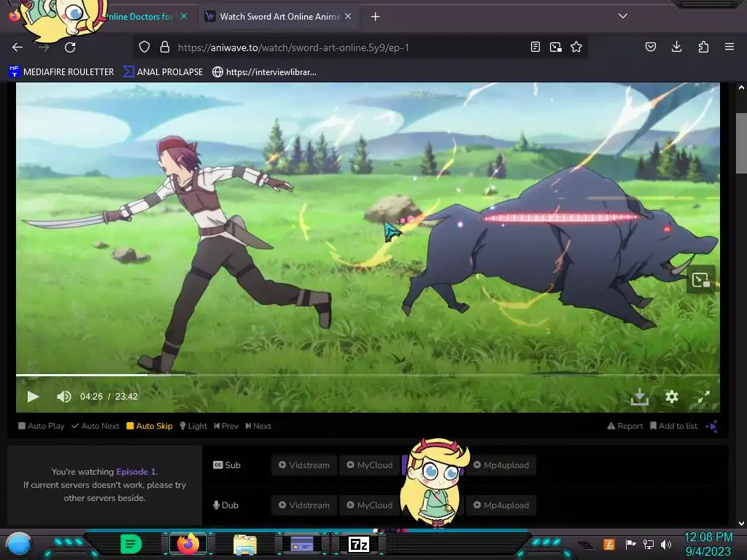The width and height of the screenshot is (747, 560).
Task: View site security lock information
Action: pos(165,47)
